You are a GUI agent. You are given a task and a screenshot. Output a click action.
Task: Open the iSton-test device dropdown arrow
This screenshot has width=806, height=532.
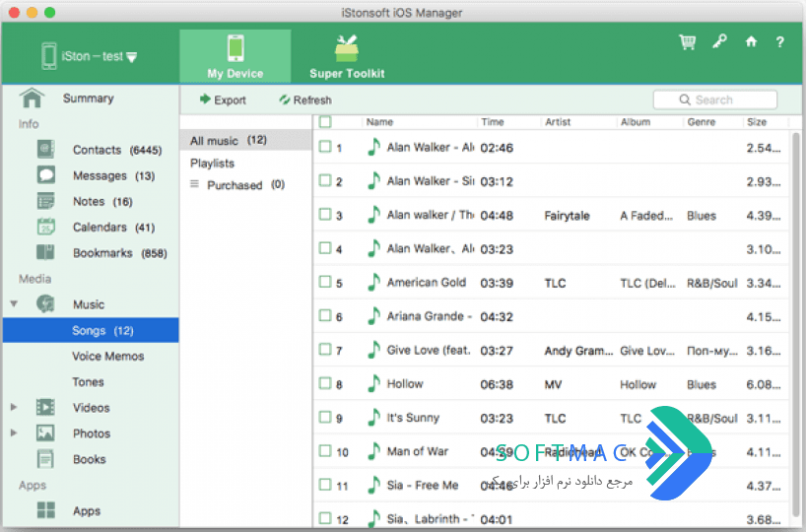coord(132,57)
